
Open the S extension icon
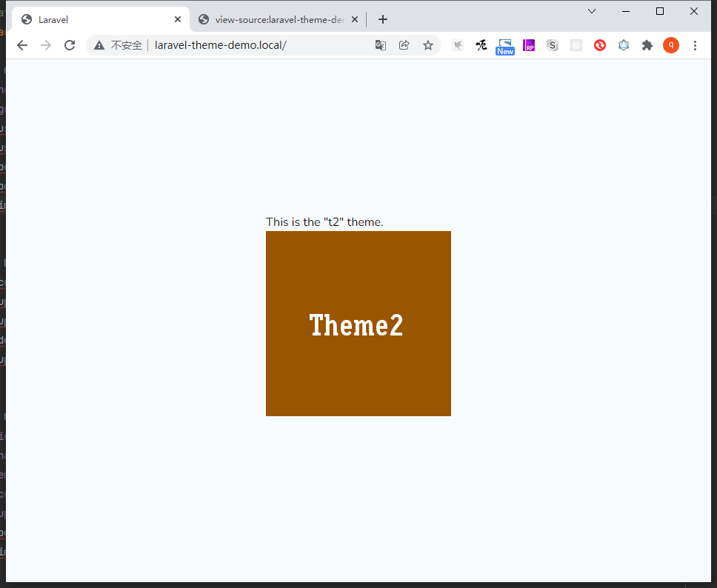pos(553,45)
